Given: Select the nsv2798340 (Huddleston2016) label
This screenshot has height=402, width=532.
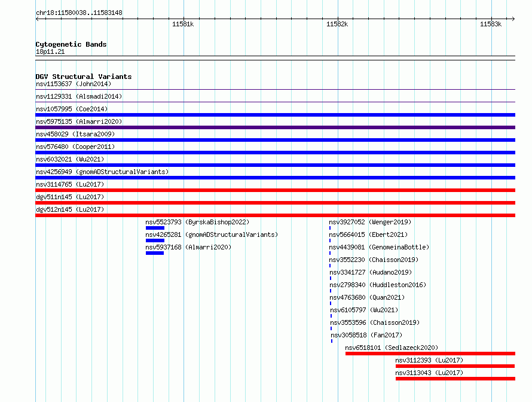Looking at the screenshot, I should click(378, 285).
